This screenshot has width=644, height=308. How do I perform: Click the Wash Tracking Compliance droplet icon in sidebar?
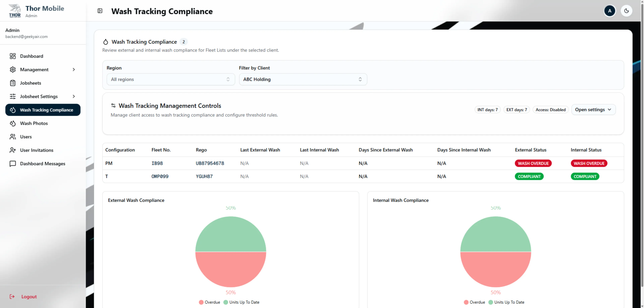click(13, 110)
